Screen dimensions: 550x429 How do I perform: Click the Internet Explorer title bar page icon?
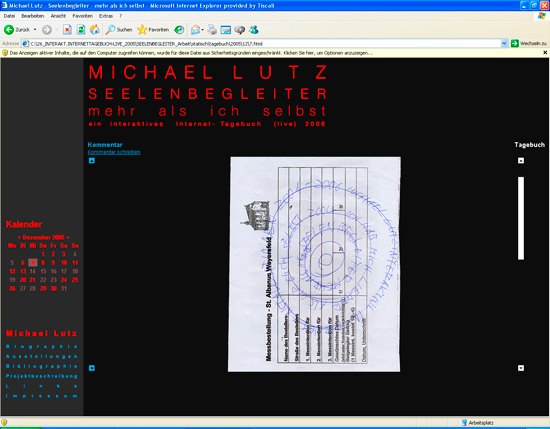[x=4, y=5]
